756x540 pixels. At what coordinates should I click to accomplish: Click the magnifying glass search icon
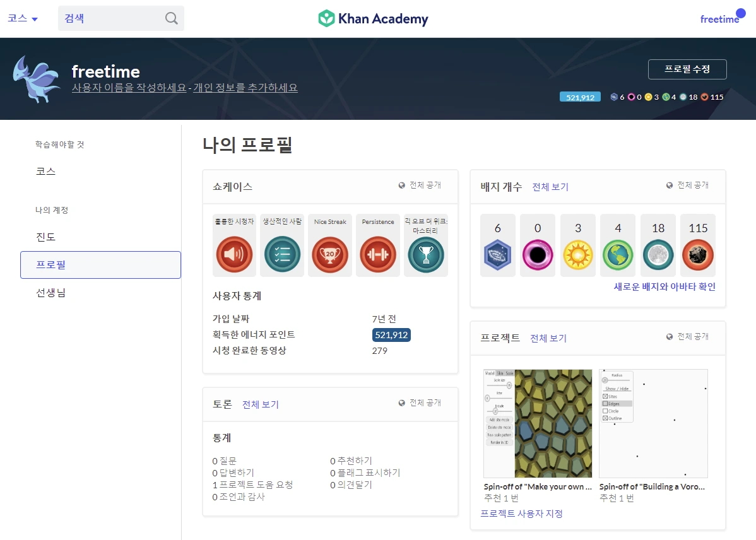(171, 18)
